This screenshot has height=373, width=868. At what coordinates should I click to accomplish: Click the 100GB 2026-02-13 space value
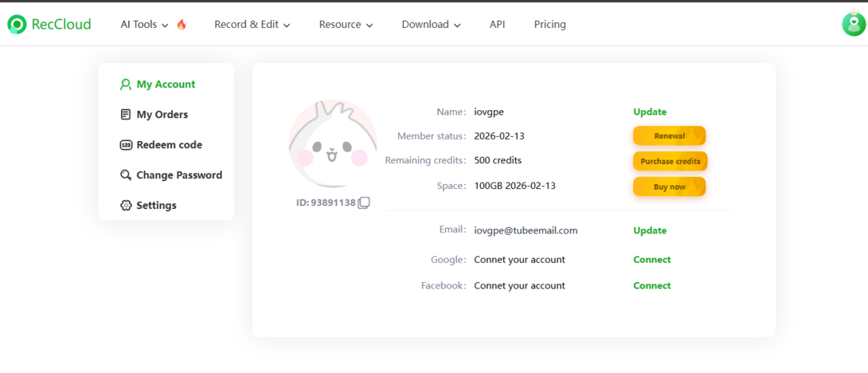514,186
